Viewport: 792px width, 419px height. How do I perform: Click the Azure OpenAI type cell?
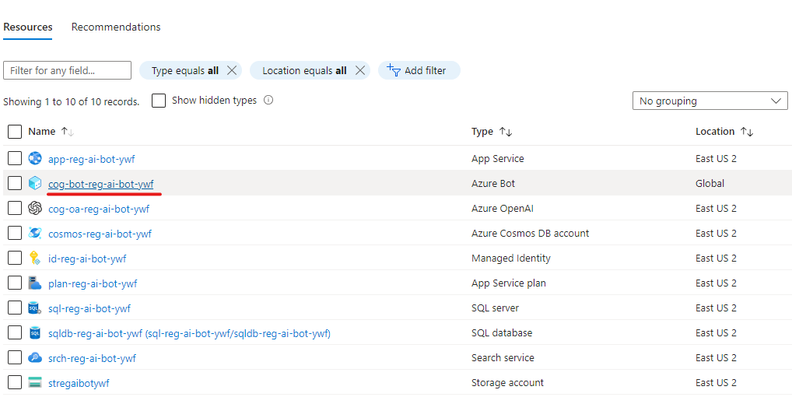pyautogui.click(x=502, y=208)
